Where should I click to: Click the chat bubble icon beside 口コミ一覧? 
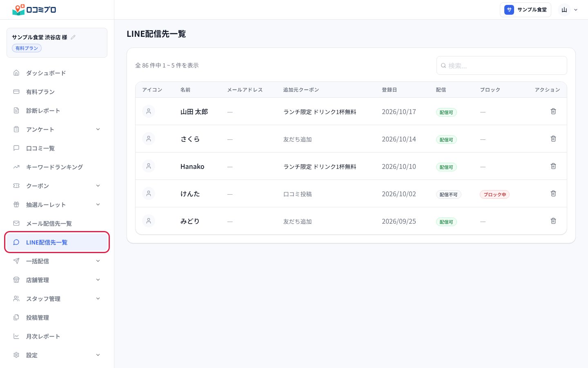tap(16, 148)
